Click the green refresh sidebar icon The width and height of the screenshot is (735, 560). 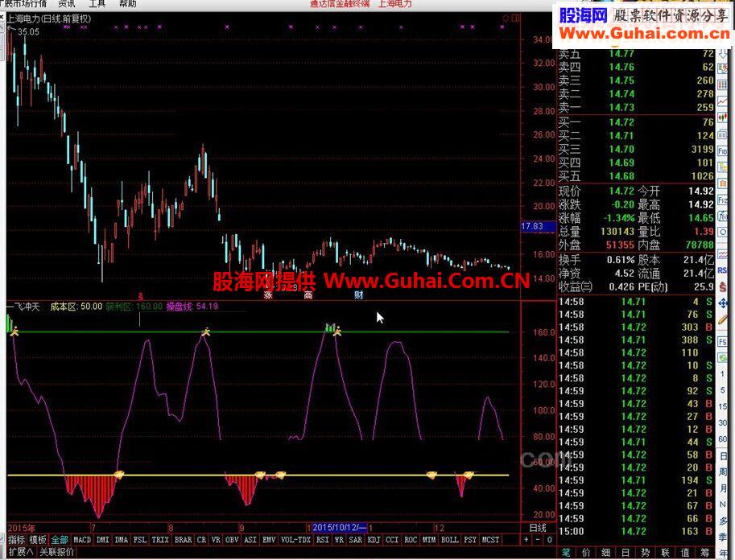pos(722,357)
